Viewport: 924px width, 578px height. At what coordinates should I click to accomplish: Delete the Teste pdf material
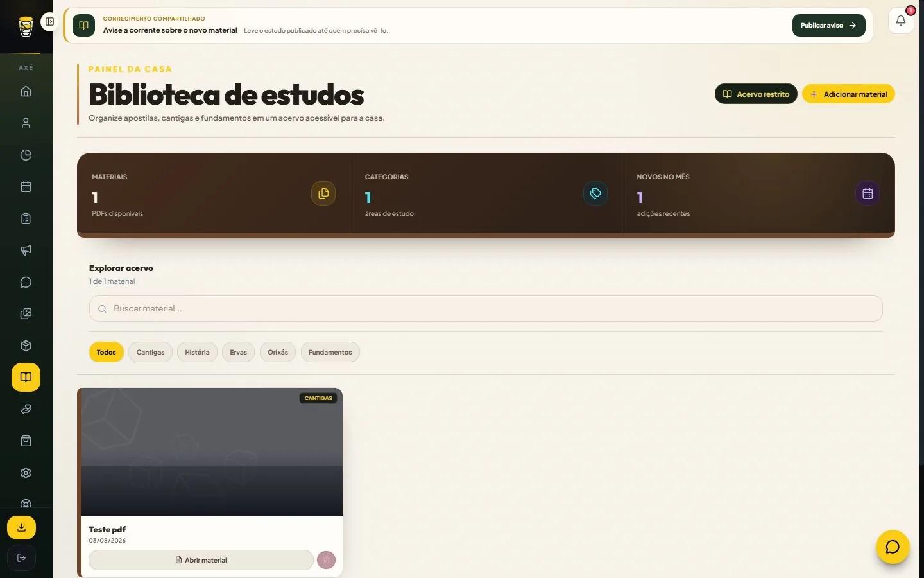point(326,560)
